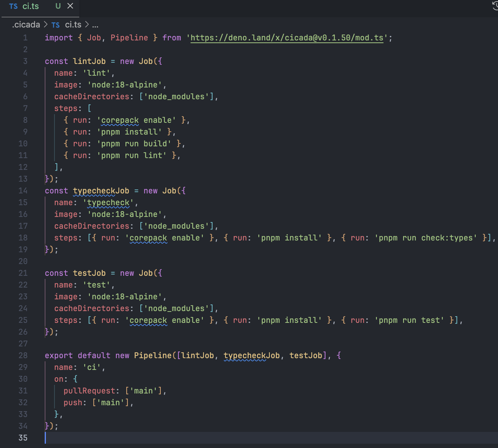Close the ci.ts editor tab
Screen dimensions: 498x448
pos(70,6)
